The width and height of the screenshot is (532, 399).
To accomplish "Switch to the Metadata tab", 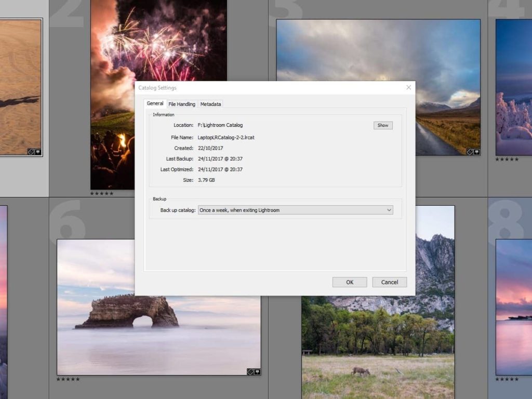I will [x=210, y=104].
